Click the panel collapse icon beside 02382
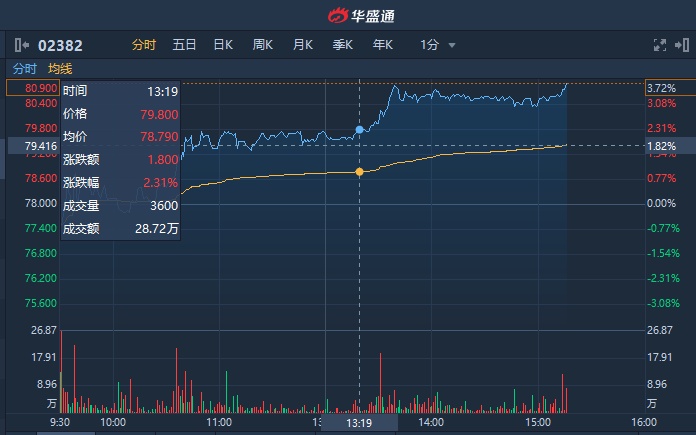 22,45
